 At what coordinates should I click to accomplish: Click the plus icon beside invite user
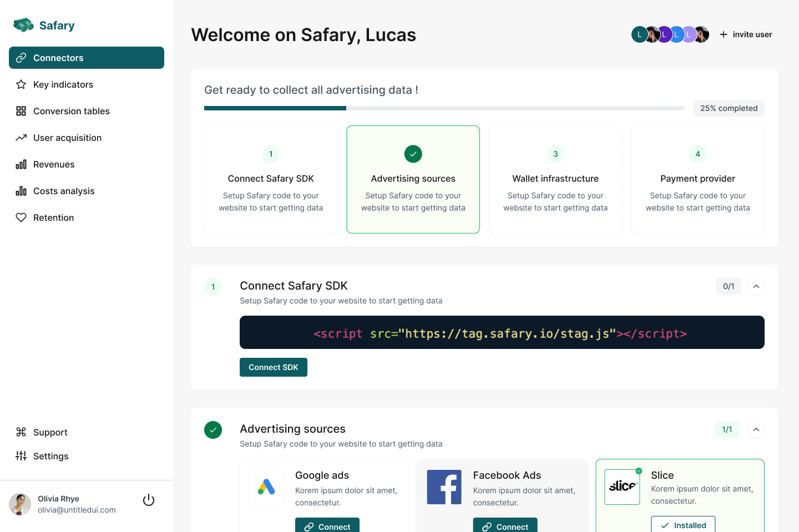pyautogui.click(x=724, y=34)
